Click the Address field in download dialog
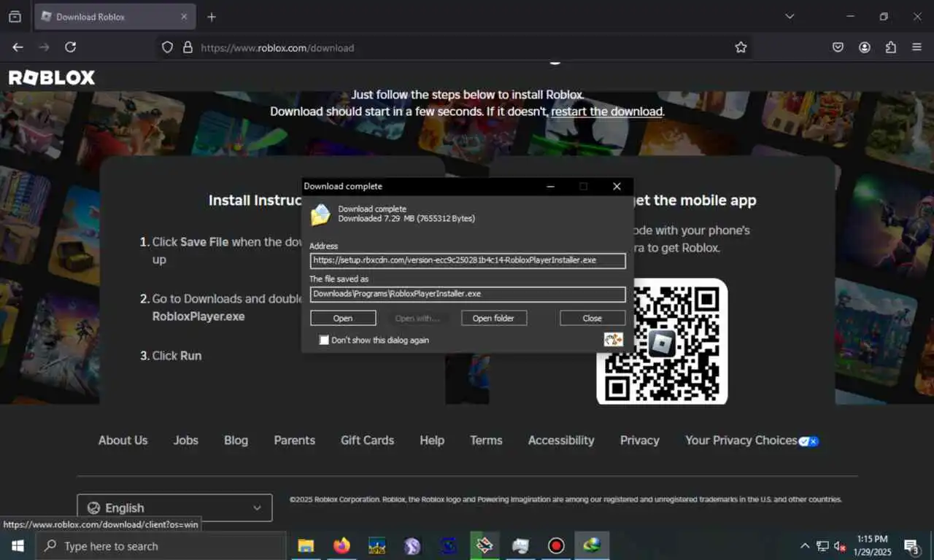Screen dimensions: 934x560 (x=468, y=260)
